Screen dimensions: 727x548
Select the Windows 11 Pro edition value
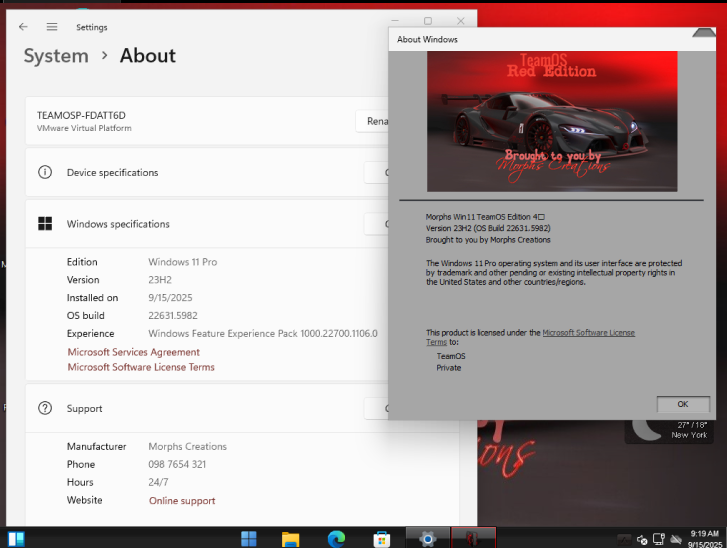[183, 262]
